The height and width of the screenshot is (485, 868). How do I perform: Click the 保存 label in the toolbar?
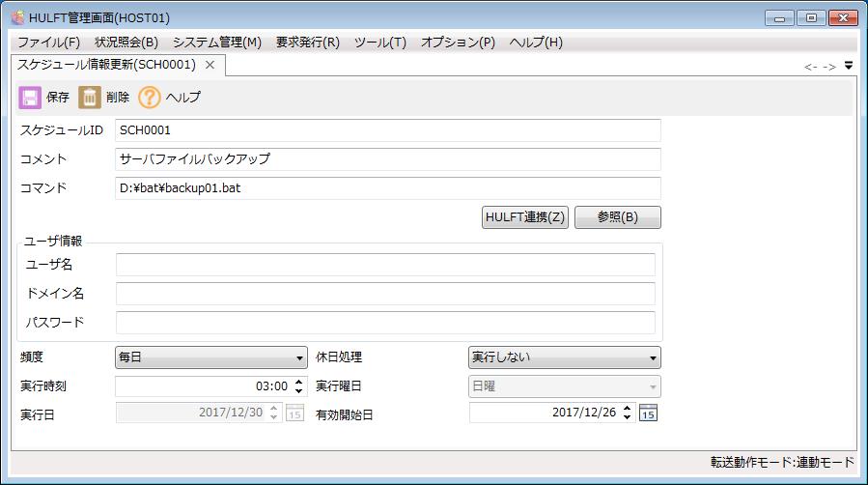(58, 98)
